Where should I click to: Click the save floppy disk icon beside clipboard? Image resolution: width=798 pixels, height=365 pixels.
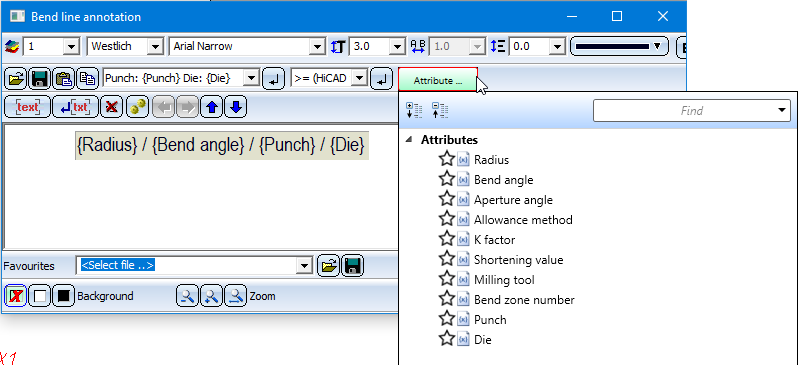40,79
